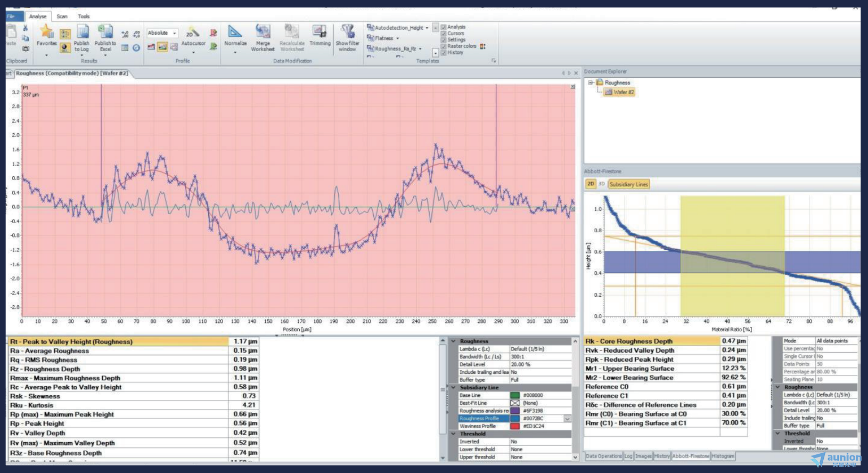The height and width of the screenshot is (473, 868).
Task: Collapse the Subsidiary Line property group
Action: click(x=454, y=388)
